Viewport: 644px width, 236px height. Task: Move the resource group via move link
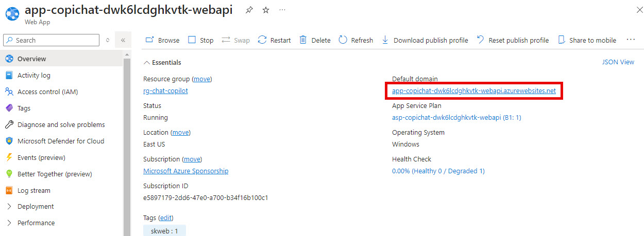click(202, 79)
